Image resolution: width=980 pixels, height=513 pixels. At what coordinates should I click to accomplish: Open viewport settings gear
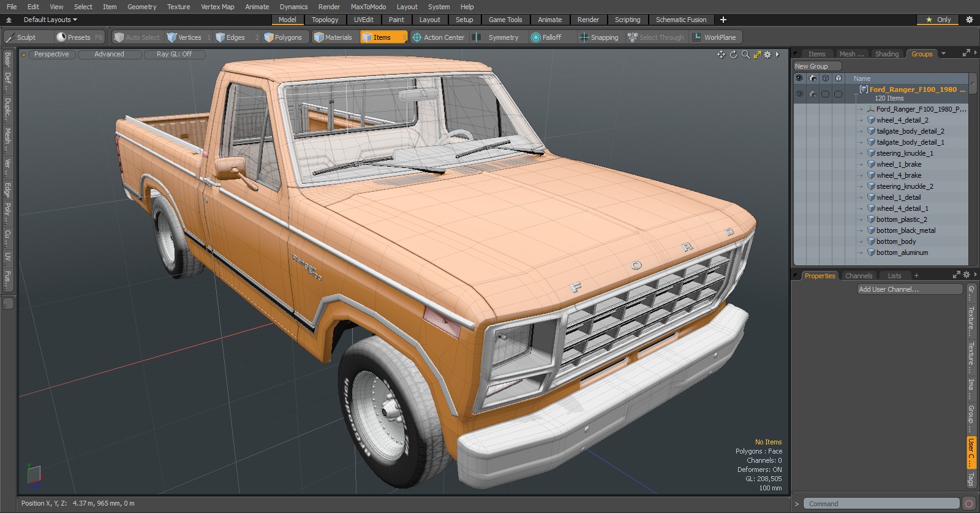click(x=767, y=55)
